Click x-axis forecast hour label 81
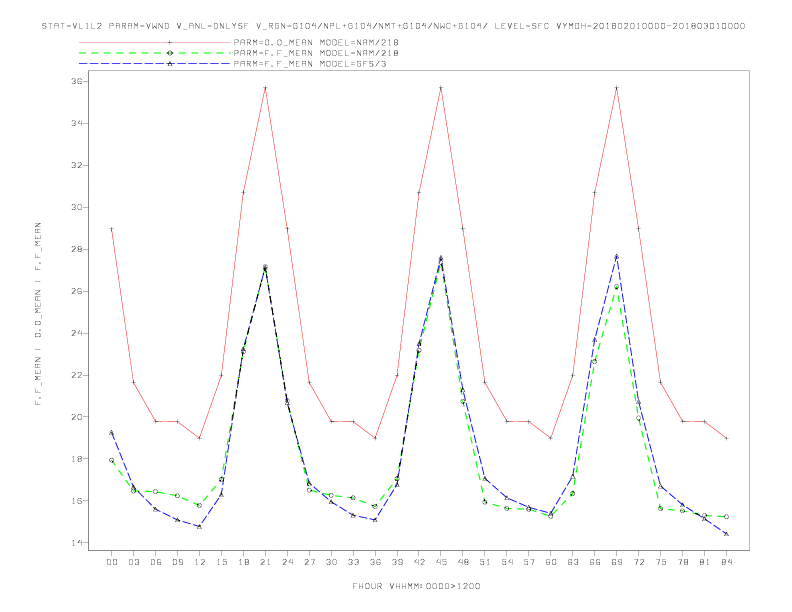Viewport: 792px width, 612px height. pos(705,562)
